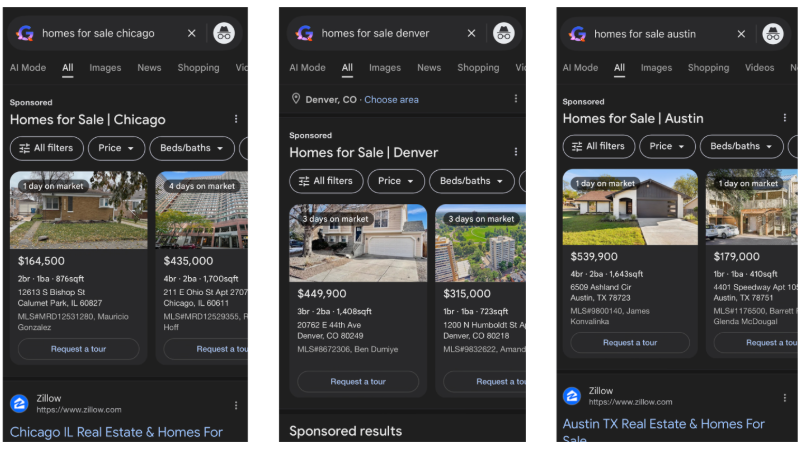803x455 pixels.
Task: Open All filters in Chicago listings
Action: click(47, 148)
